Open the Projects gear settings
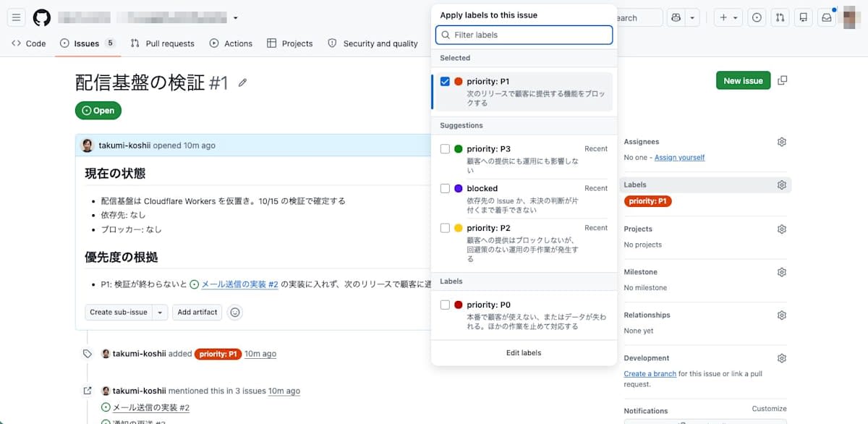The height and width of the screenshot is (424, 868). pyautogui.click(x=781, y=229)
